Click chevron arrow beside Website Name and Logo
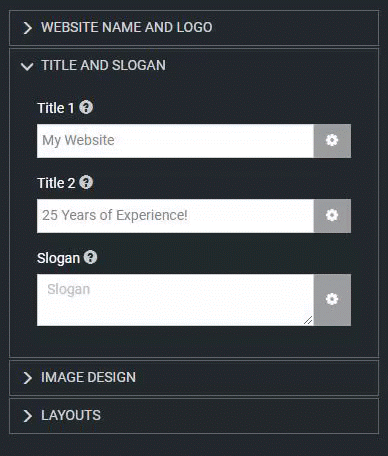 pyautogui.click(x=28, y=28)
